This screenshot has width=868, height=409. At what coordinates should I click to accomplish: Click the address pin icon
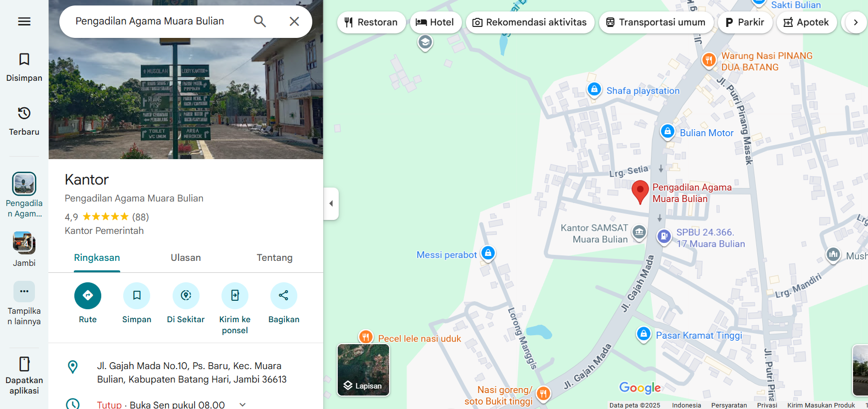pyautogui.click(x=73, y=367)
